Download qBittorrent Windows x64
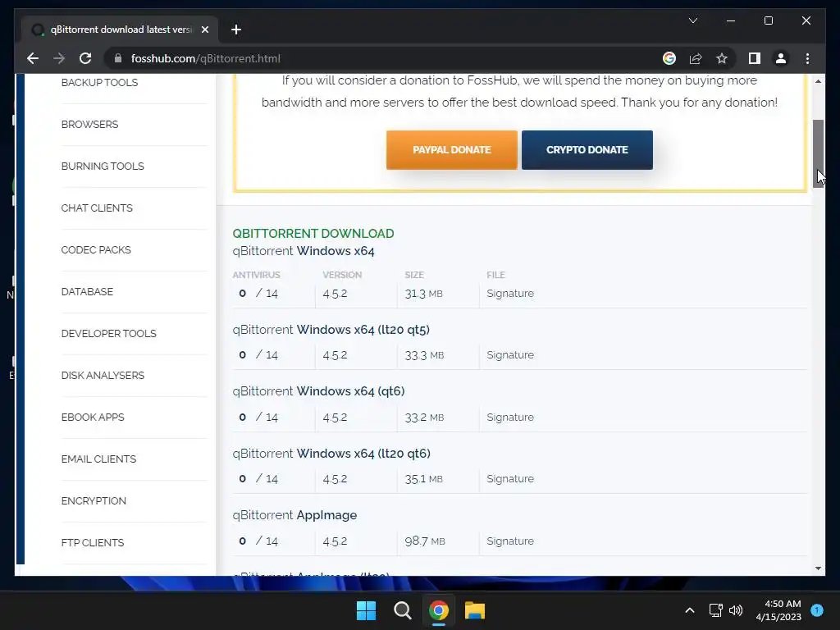This screenshot has height=630, width=840. (x=304, y=251)
